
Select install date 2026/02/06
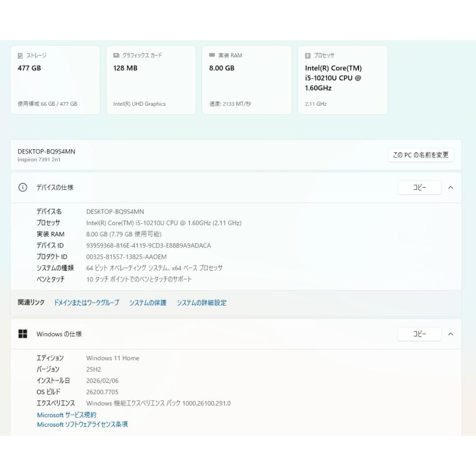102,381
